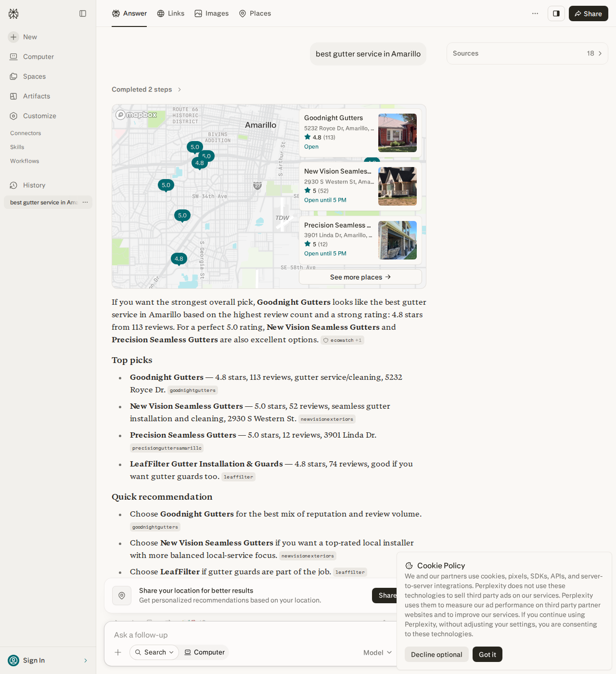616x674 pixels.
Task: Click the Perplexity logo icon
Action: (x=13, y=13)
